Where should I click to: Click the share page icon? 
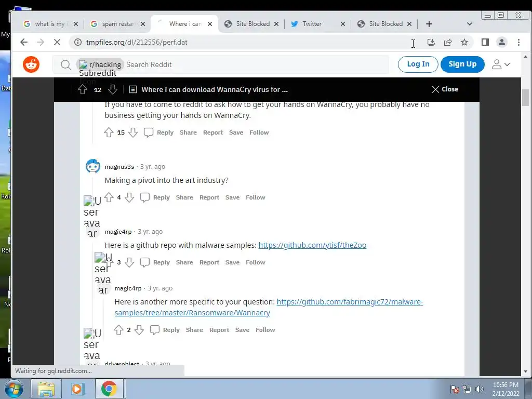[448, 42]
